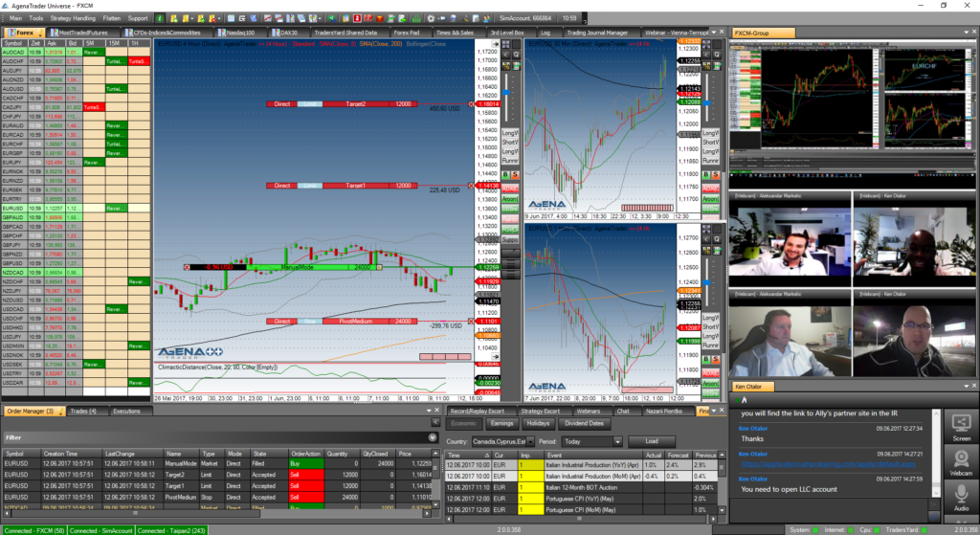Select the Holidays calendar filter
The width and height of the screenshot is (980, 535).
pyautogui.click(x=538, y=424)
